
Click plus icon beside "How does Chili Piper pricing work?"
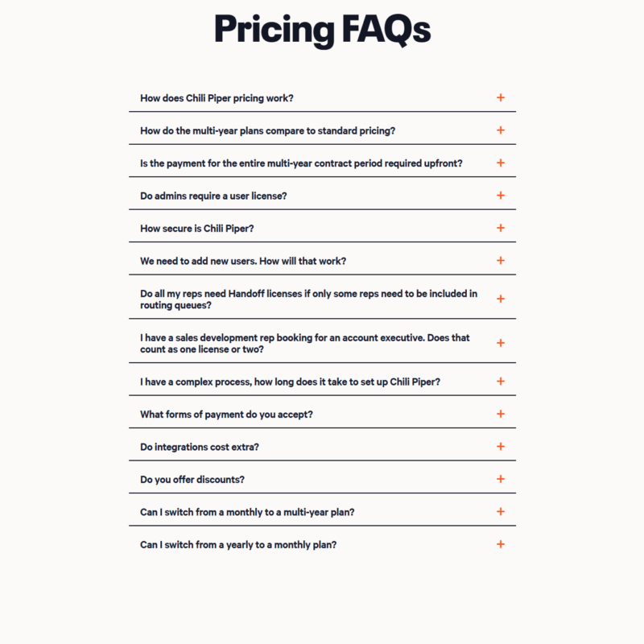click(x=500, y=97)
